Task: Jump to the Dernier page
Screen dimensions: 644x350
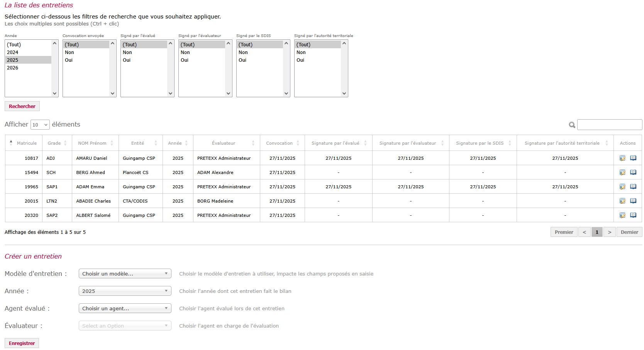Action: [x=629, y=232]
